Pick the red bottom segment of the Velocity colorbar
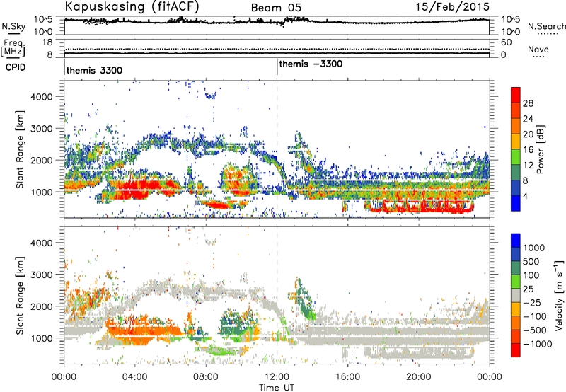The width and height of the screenshot is (566, 392). (516, 350)
